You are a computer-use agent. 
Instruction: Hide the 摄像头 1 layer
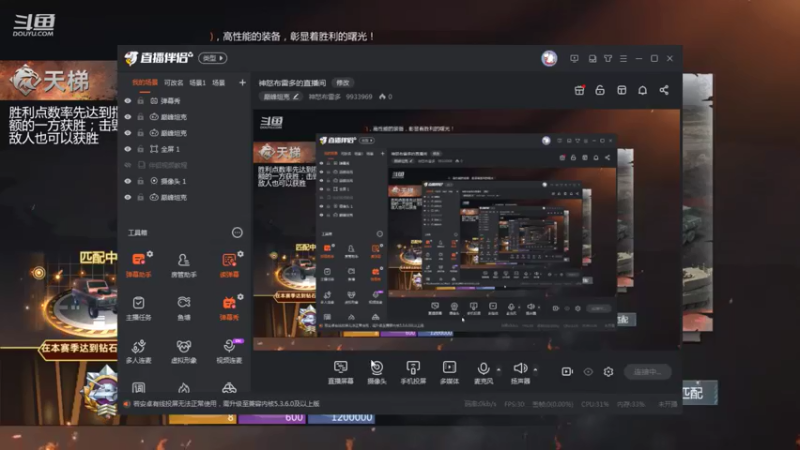[128, 181]
